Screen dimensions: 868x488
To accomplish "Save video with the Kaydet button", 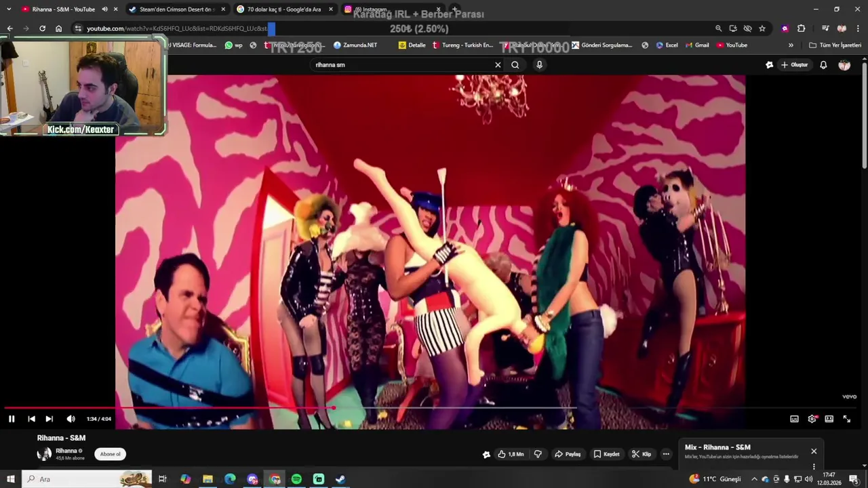I will pos(606,454).
